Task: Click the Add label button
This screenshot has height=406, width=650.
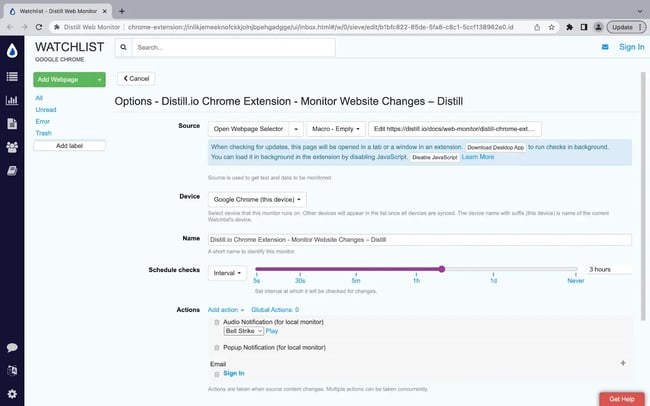Action: [69, 146]
